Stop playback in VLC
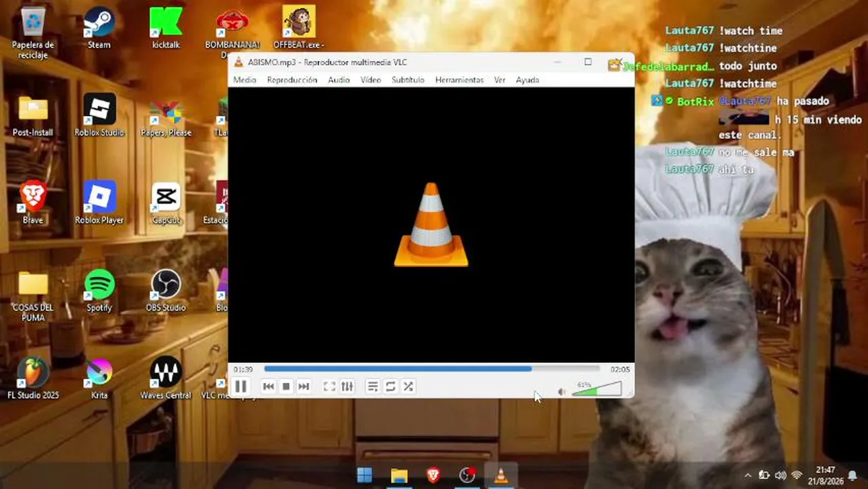The width and height of the screenshot is (868, 489). pos(286,386)
